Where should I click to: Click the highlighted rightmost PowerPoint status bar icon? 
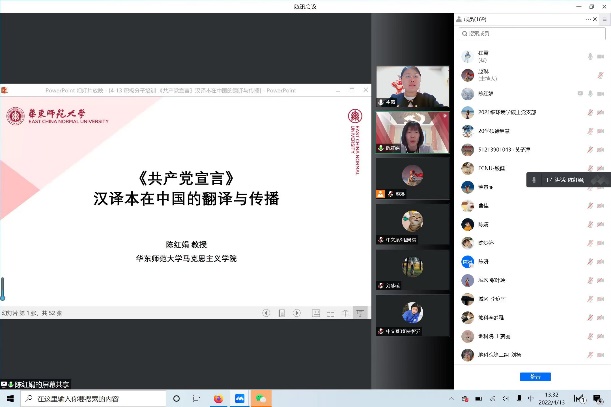[x=360, y=313]
